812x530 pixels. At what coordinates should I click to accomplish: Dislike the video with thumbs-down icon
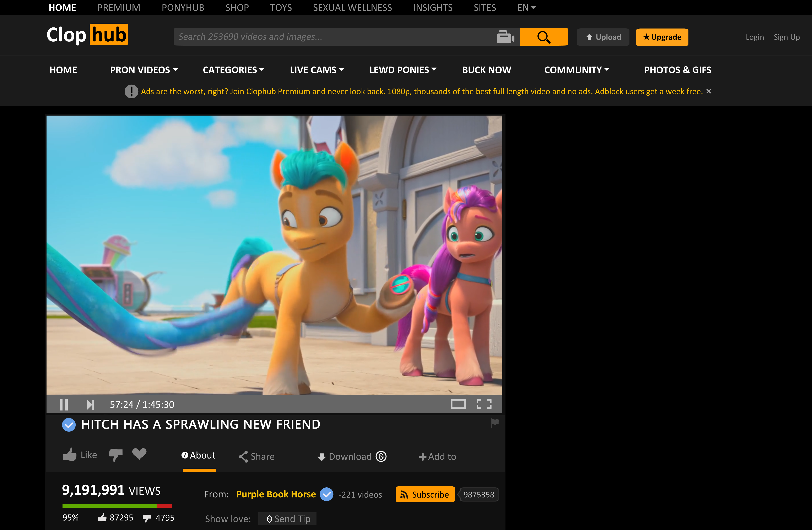coord(116,455)
